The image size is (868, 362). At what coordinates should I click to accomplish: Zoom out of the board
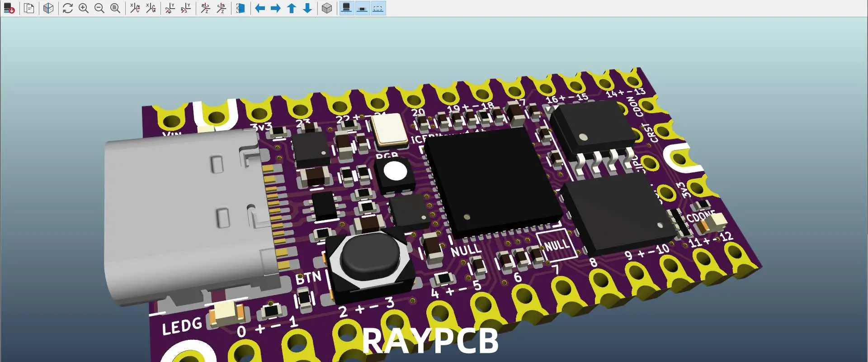click(x=99, y=8)
